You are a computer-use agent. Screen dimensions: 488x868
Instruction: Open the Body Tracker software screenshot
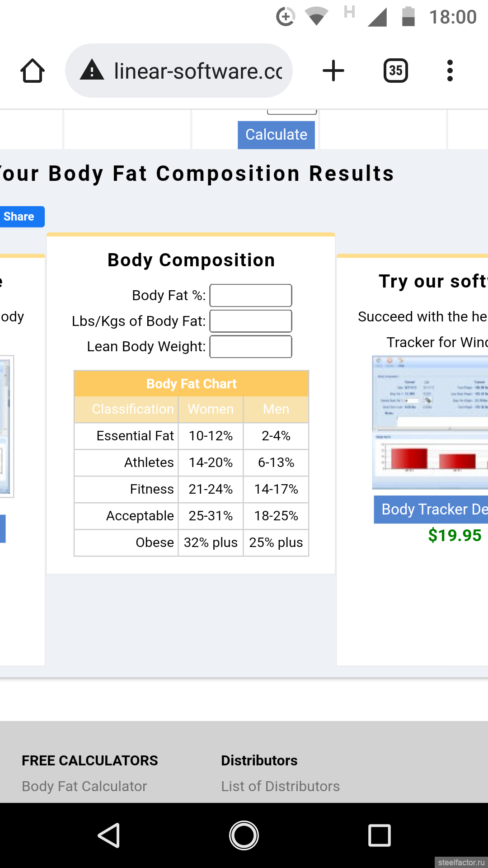tap(430, 422)
